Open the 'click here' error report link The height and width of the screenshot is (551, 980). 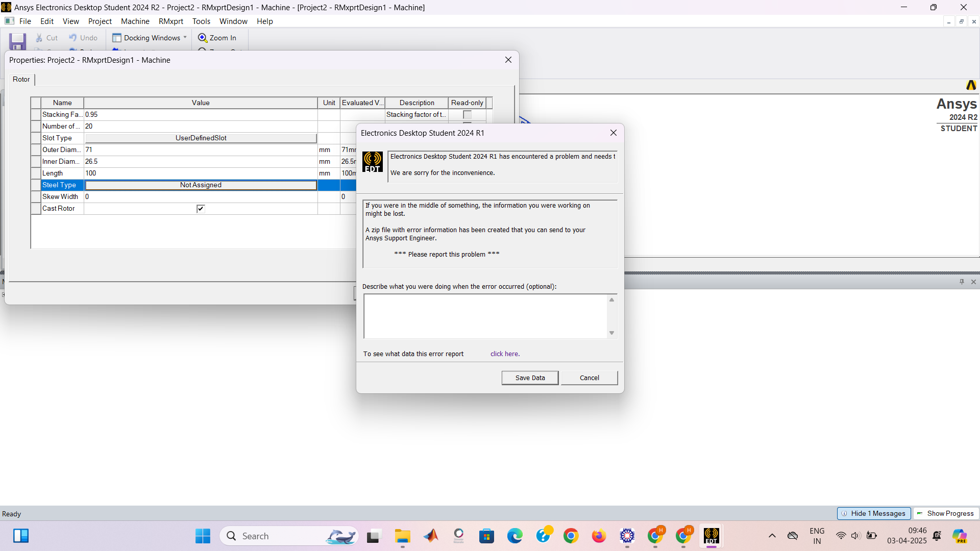(505, 354)
